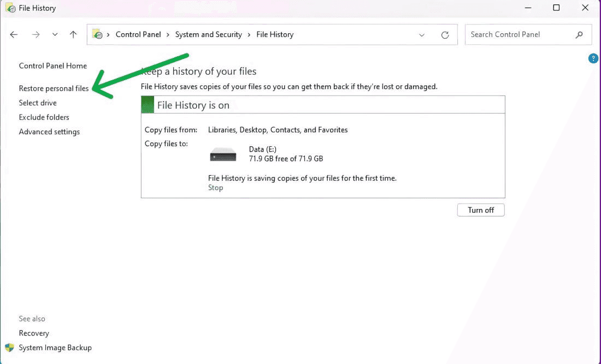Go to Advanced settings
Viewport: 601px width, 364px height.
click(49, 132)
